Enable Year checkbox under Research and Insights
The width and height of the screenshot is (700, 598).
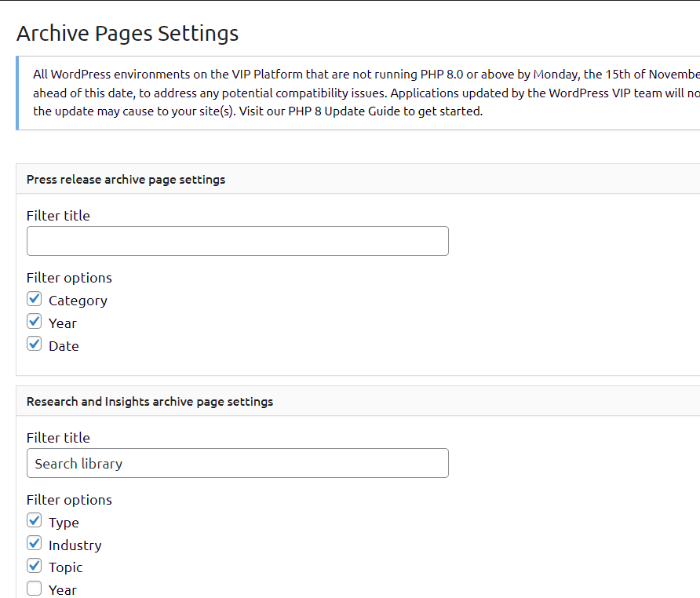click(34, 589)
